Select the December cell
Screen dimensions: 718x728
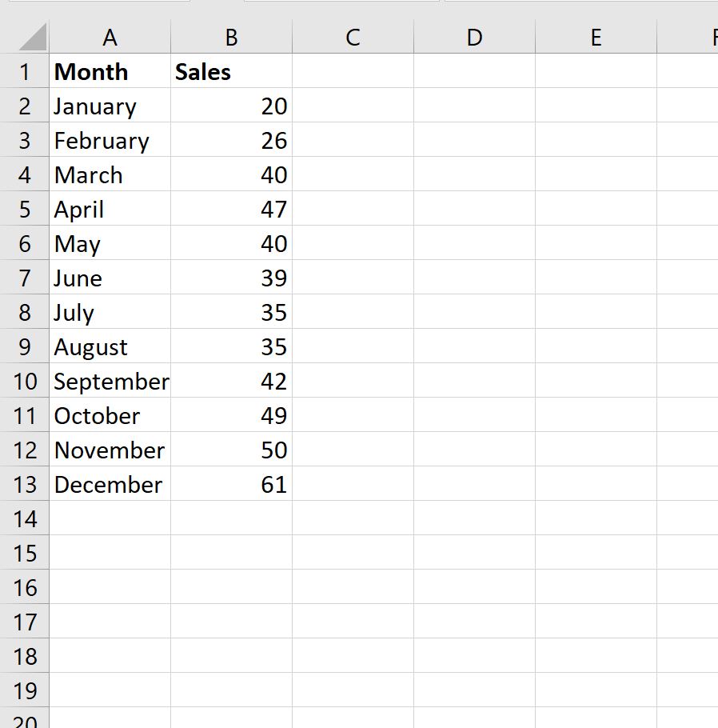point(110,484)
